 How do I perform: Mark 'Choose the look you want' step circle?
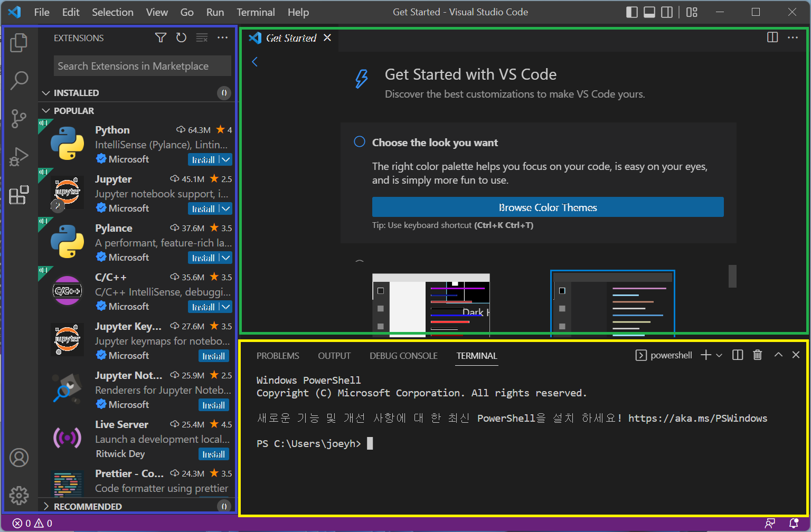pos(360,142)
